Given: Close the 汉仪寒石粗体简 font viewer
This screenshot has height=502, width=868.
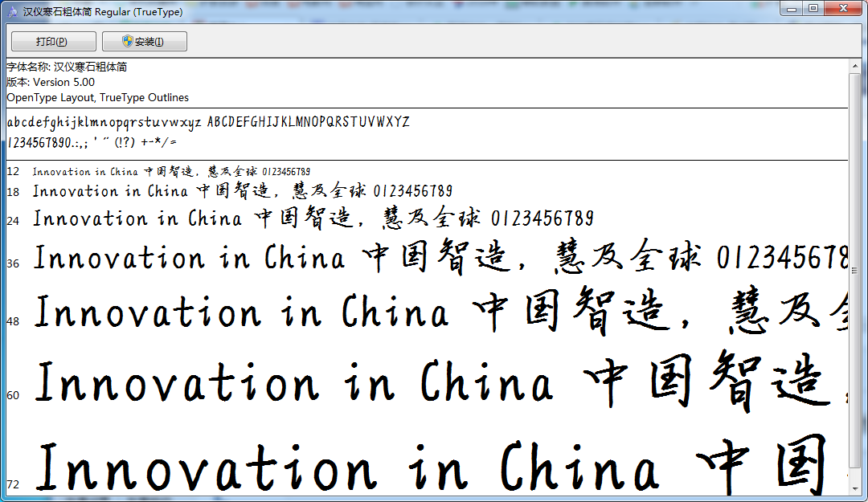Looking at the screenshot, I should [x=842, y=9].
